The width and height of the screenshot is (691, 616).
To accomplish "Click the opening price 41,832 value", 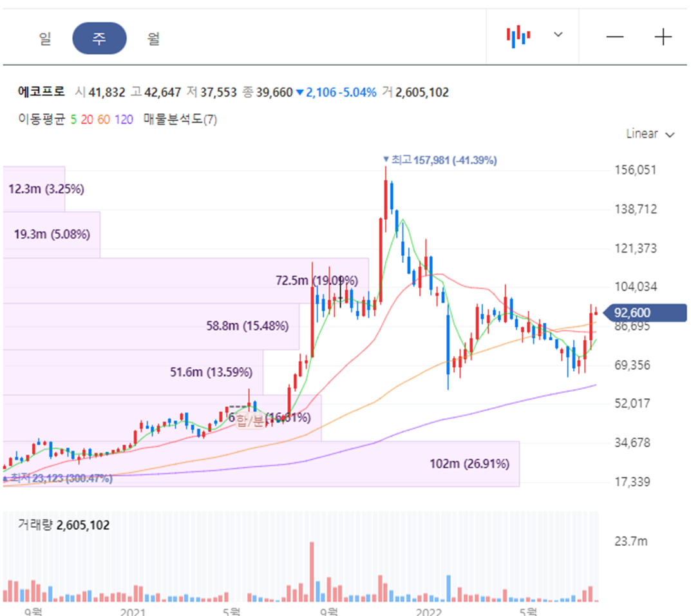I will [x=107, y=92].
